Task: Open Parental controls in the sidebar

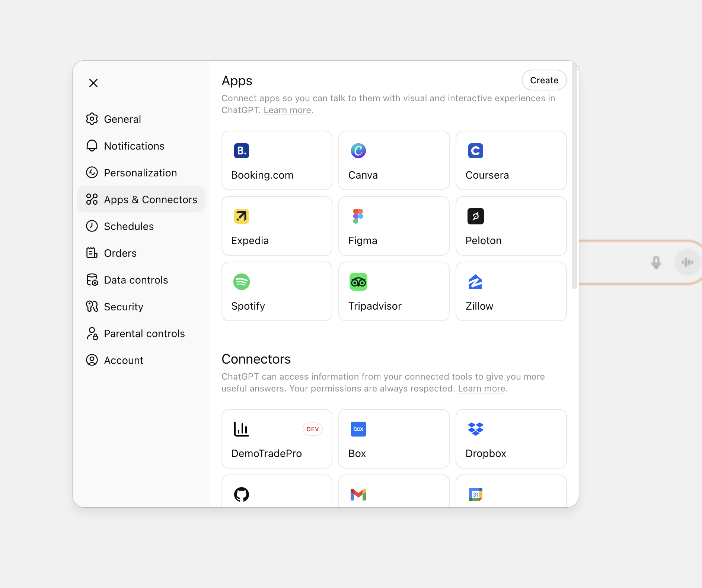Action: [x=144, y=333]
